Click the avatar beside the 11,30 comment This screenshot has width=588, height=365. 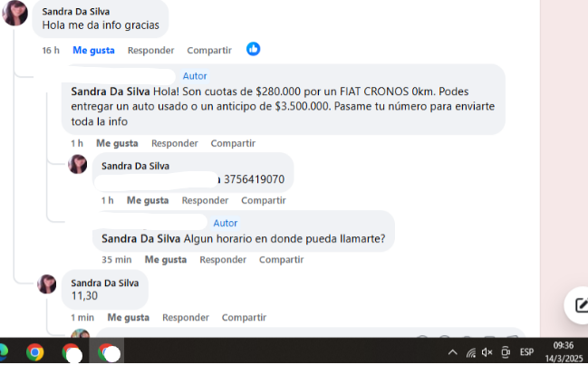[47, 284]
